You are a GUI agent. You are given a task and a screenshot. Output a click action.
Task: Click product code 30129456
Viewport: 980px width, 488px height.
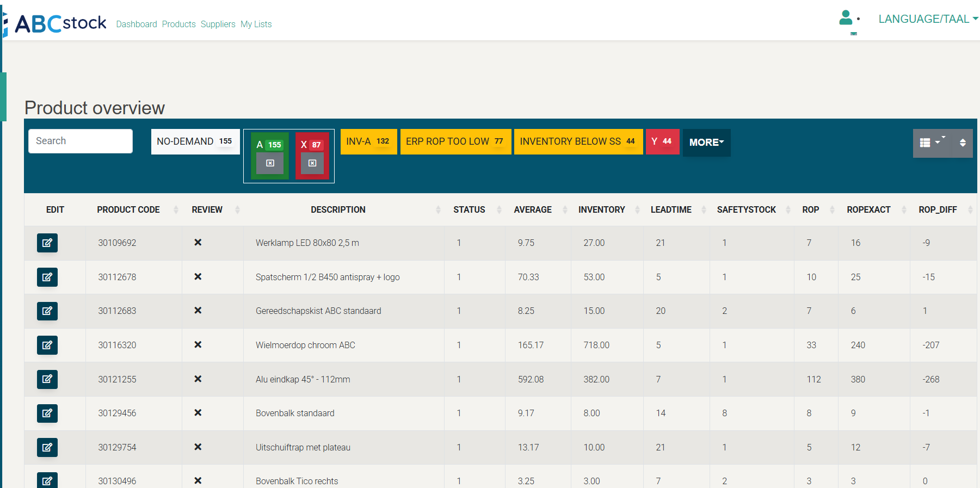coord(117,413)
